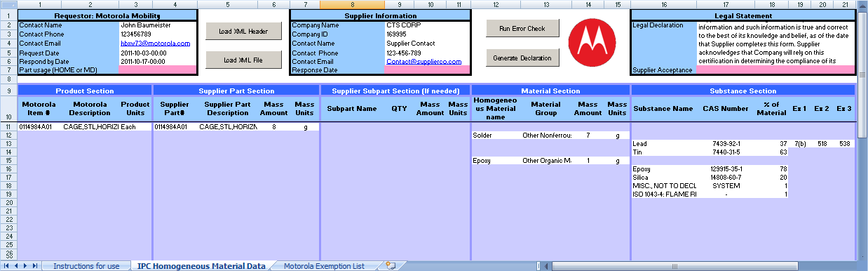Select the Lead substance cell

click(x=664, y=143)
